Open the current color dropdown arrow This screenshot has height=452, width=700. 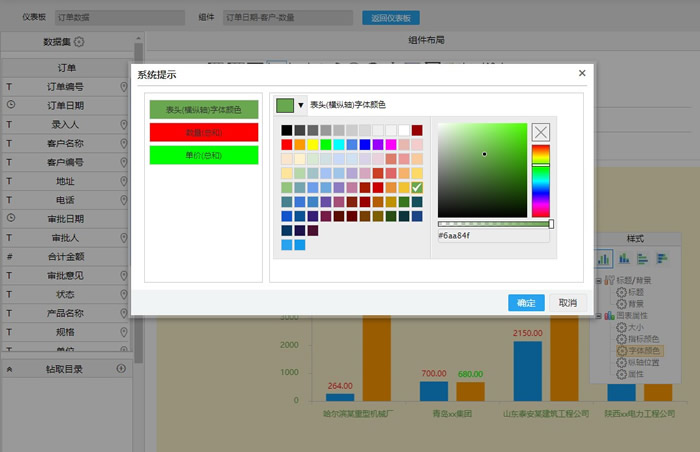301,105
